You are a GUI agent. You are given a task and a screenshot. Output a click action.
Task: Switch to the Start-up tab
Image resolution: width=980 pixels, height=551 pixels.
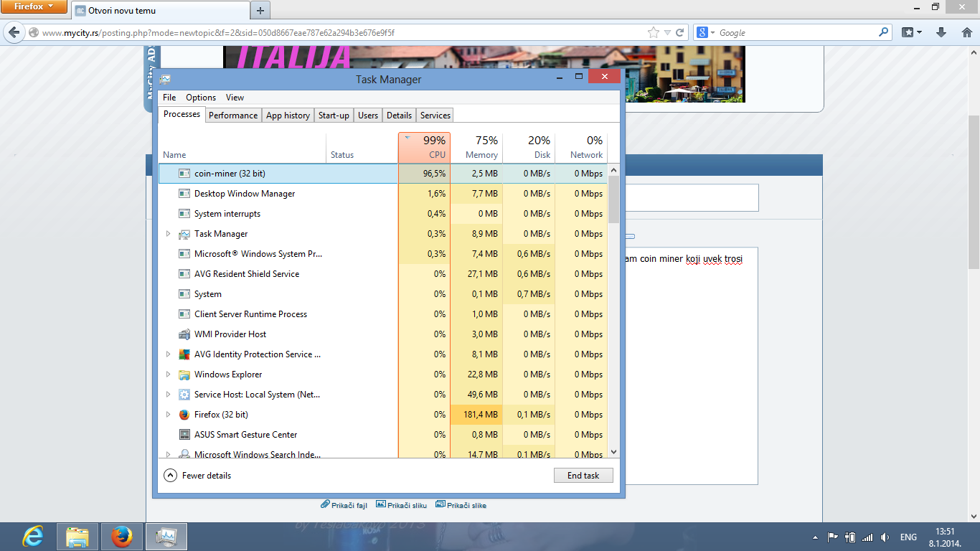click(334, 116)
